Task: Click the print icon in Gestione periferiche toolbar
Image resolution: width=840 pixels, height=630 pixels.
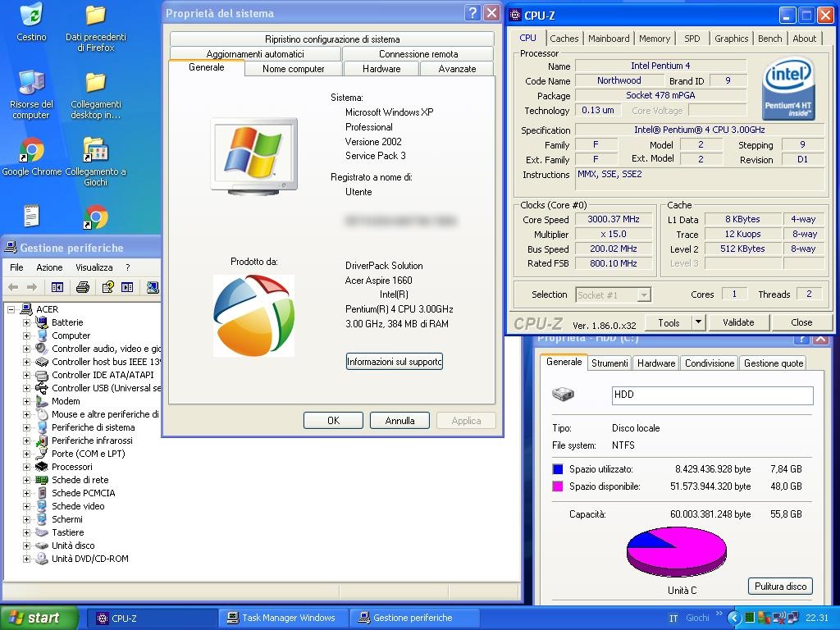Action: [83, 288]
